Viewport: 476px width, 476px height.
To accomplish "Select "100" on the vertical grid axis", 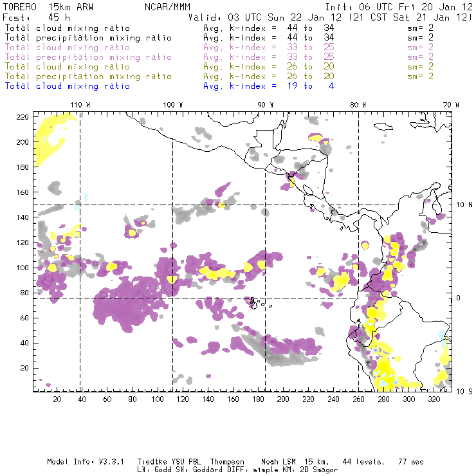I will tap(23, 268).
